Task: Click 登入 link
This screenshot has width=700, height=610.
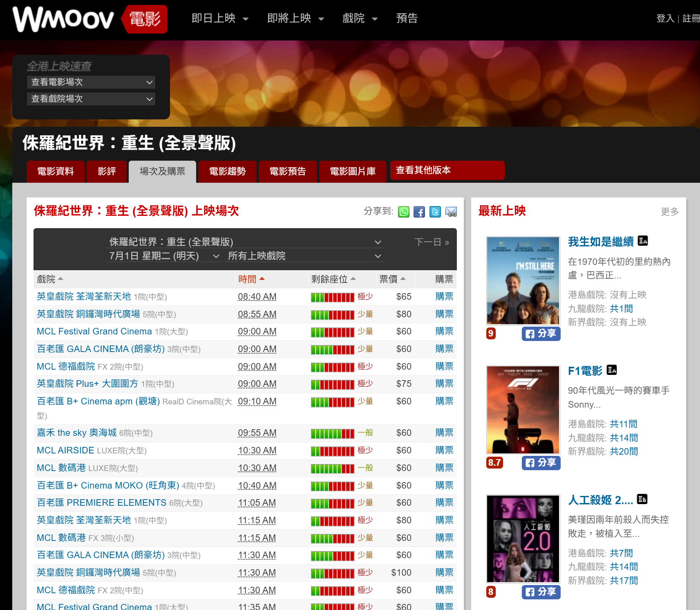Action: click(665, 18)
